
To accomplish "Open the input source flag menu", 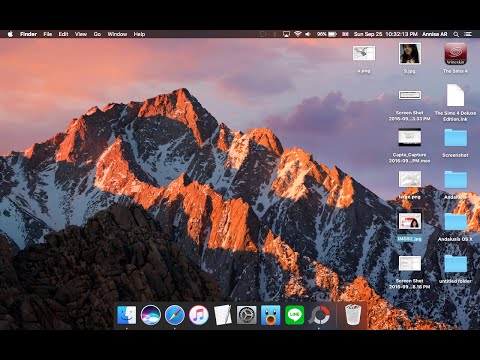I will coord(345,34).
